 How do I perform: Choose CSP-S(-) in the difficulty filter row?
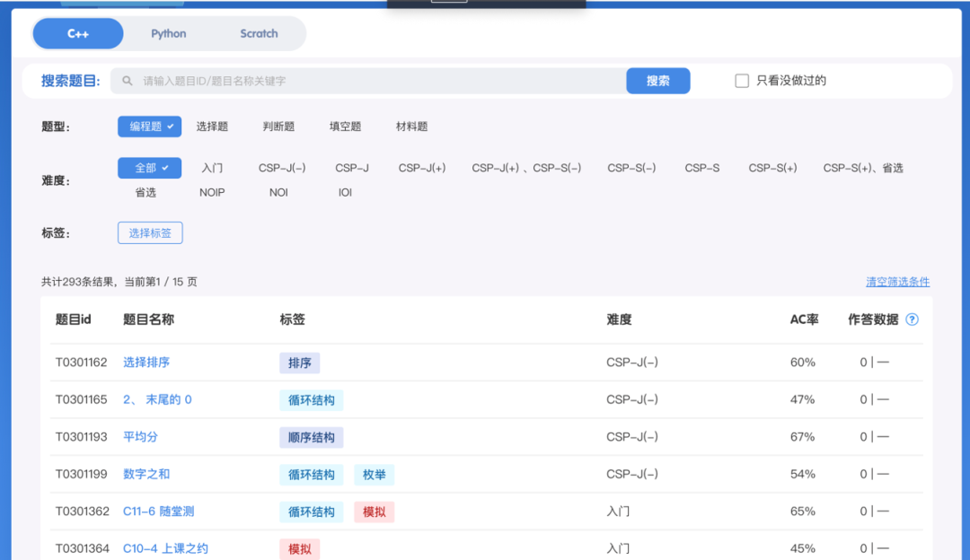tap(631, 168)
